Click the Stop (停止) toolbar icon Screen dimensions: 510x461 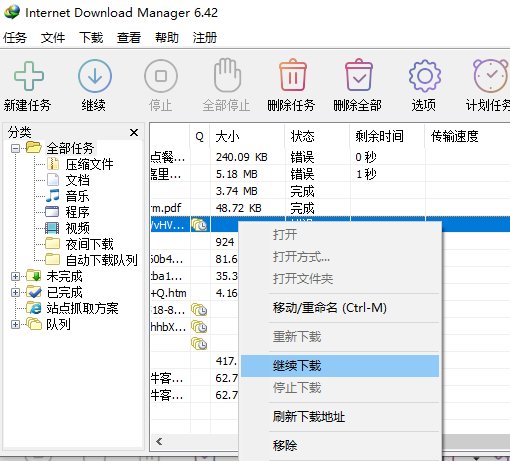click(x=161, y=76)
